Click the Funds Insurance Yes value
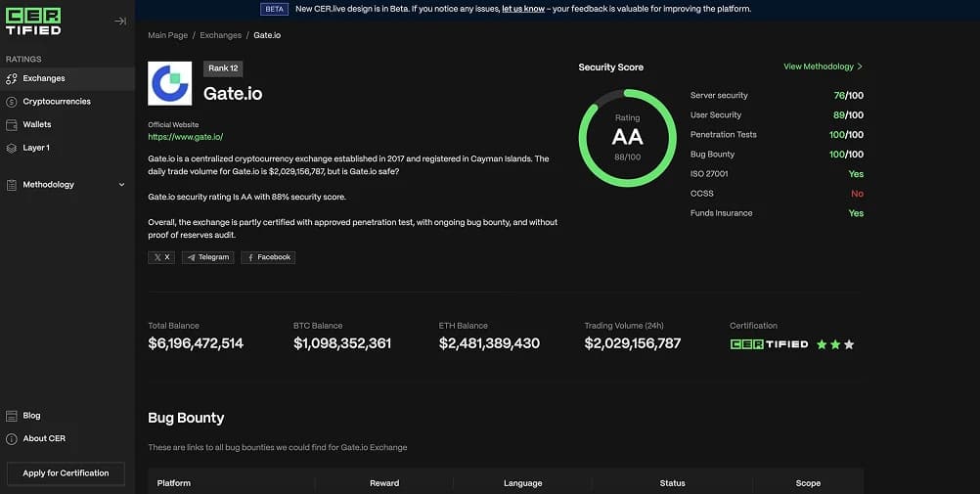Viewport: 980px width, 494px height. [856, 213]
